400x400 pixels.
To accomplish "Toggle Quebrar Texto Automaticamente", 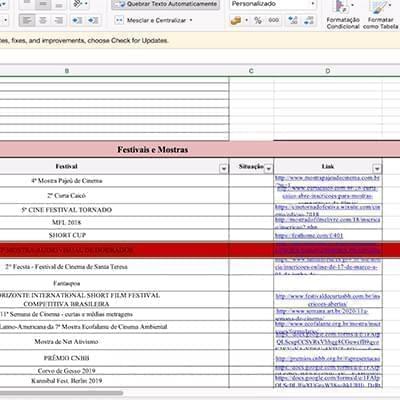I will point(166,4).
